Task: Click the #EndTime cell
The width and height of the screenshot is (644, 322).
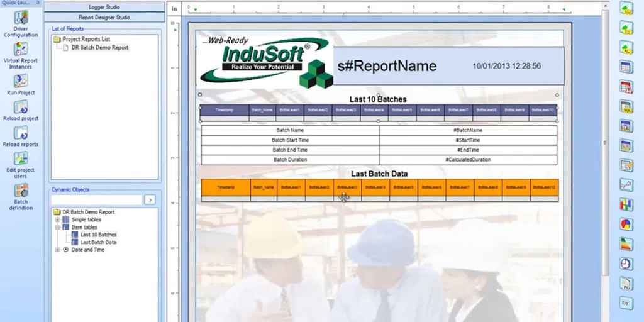Action: click(x=468, y=150)
